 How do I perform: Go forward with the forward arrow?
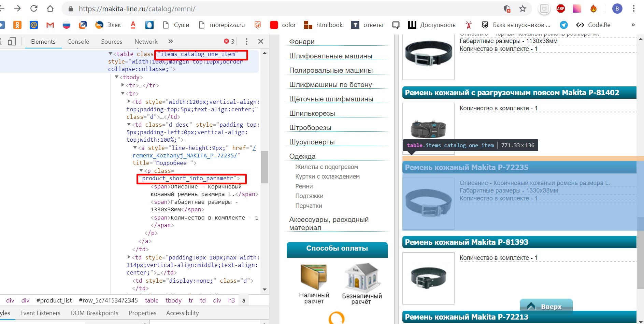click(17, 9)
